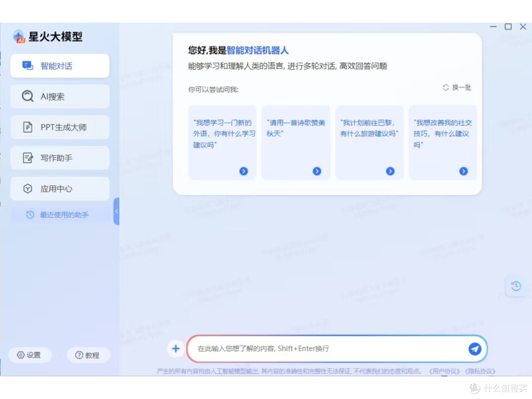Select the foreign language learning prompt card
The width and height of the screenshot is (532, 399).
pyautogui.click(x=222, y=142)
